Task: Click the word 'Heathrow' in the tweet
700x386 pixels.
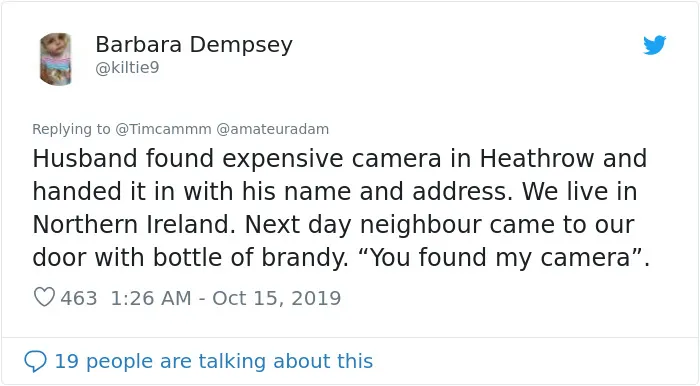Action: click(537, 158)
